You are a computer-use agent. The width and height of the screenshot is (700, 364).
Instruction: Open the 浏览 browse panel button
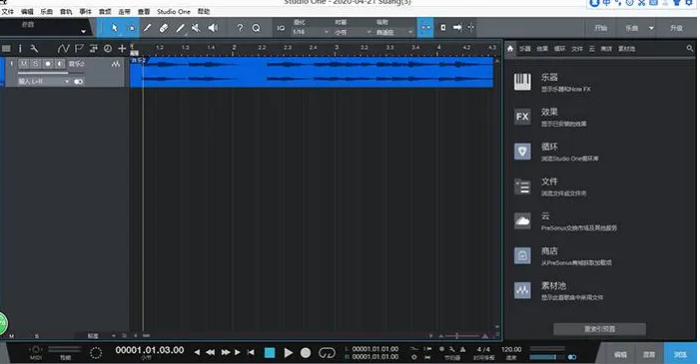(680, 354)
